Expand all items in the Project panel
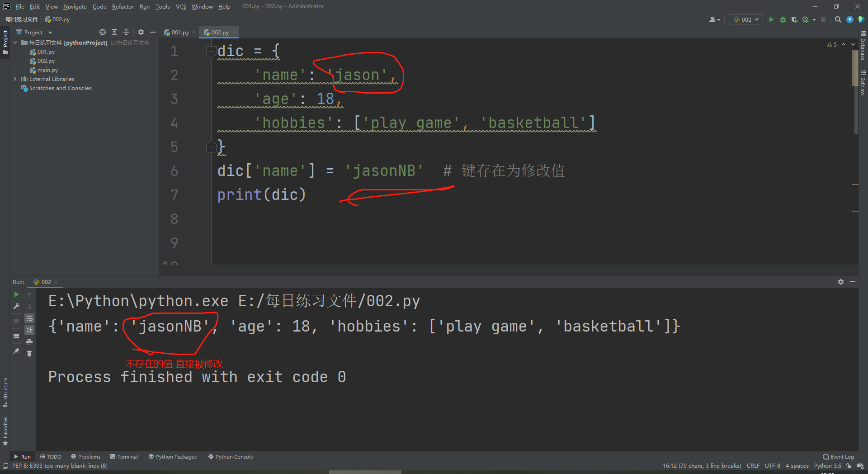This screenshot has width=868, height=474. coord(114,32)
